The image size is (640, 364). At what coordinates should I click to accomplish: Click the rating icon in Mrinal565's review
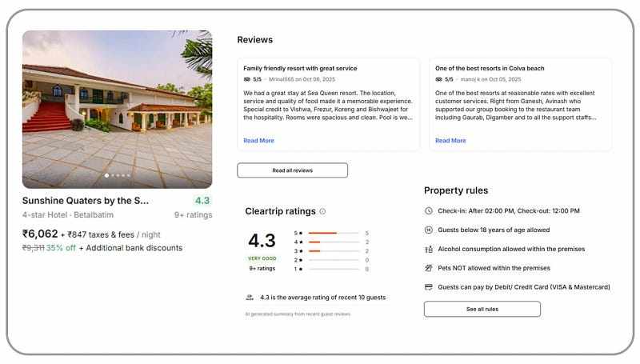247,79
